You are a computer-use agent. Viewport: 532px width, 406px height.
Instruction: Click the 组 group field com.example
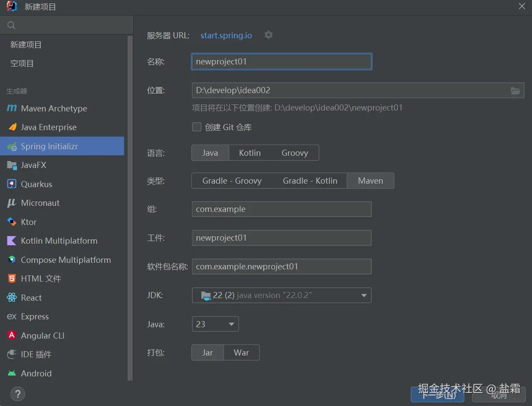coord(282,209)
